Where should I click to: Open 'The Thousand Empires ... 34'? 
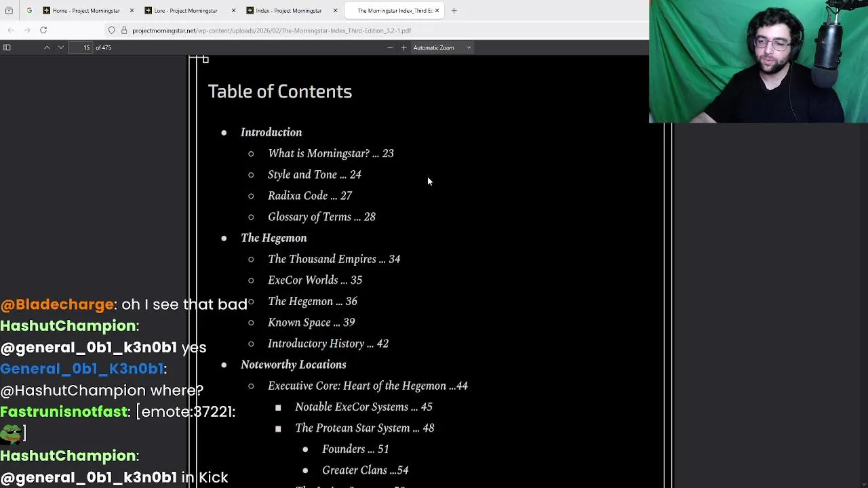(334, 259)
